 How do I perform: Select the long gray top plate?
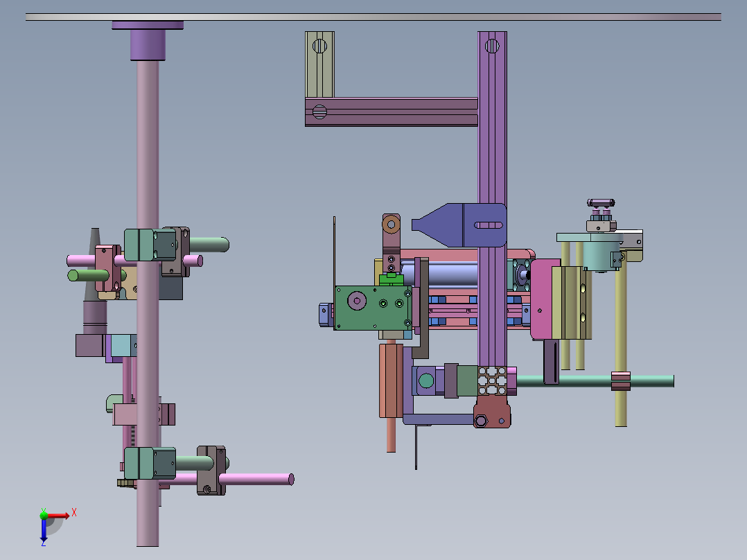click(x=373, y=17)
